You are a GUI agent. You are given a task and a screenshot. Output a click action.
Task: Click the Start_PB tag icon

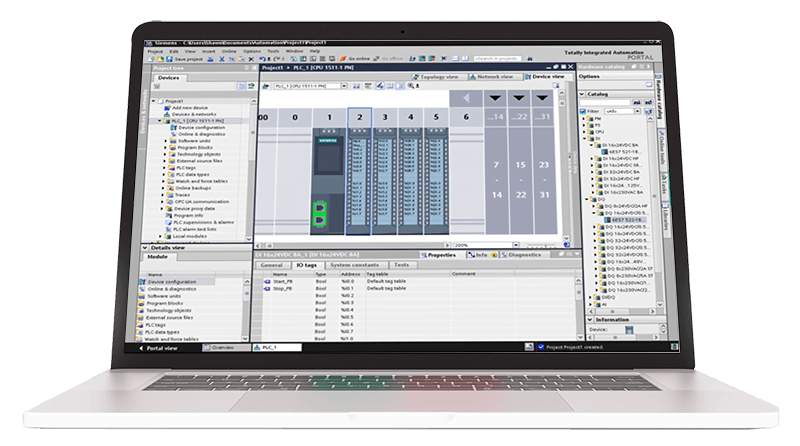pyautogui.click(x=267, y=281)
